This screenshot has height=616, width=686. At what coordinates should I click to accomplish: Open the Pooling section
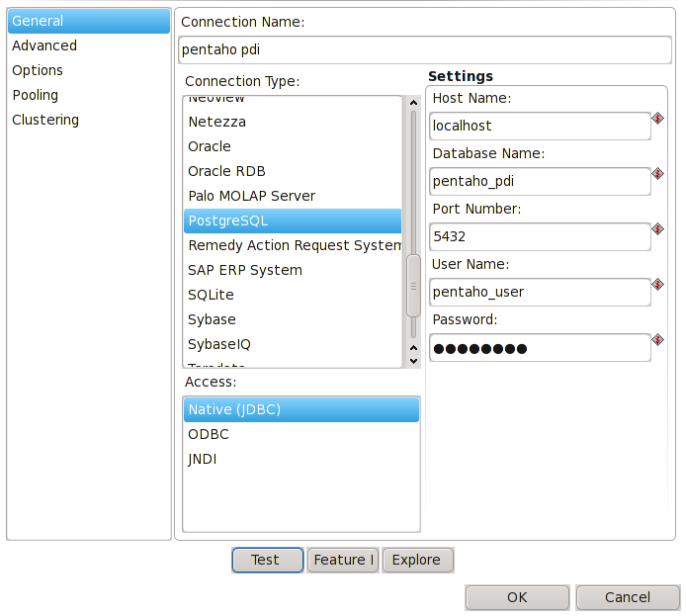click(89, 95)
